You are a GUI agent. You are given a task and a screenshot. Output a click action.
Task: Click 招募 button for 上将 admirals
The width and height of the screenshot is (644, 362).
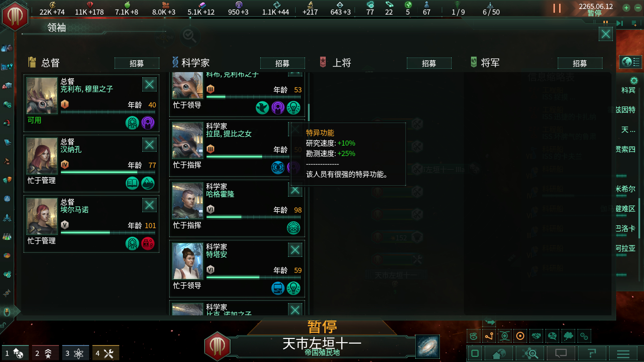(429, 63)
